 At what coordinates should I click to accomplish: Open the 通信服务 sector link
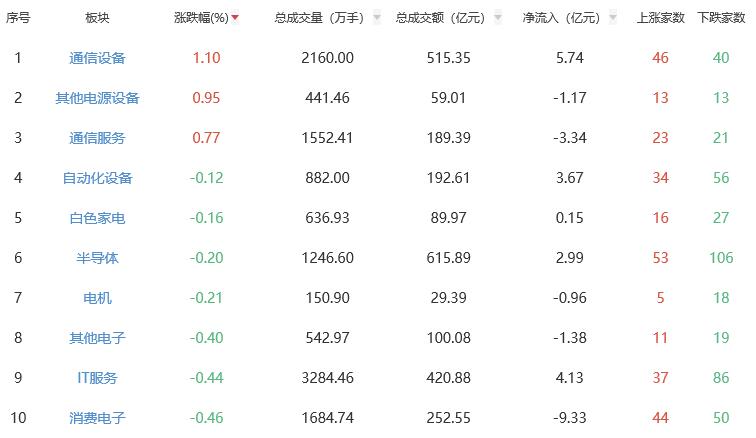click(x=97, y=138)
